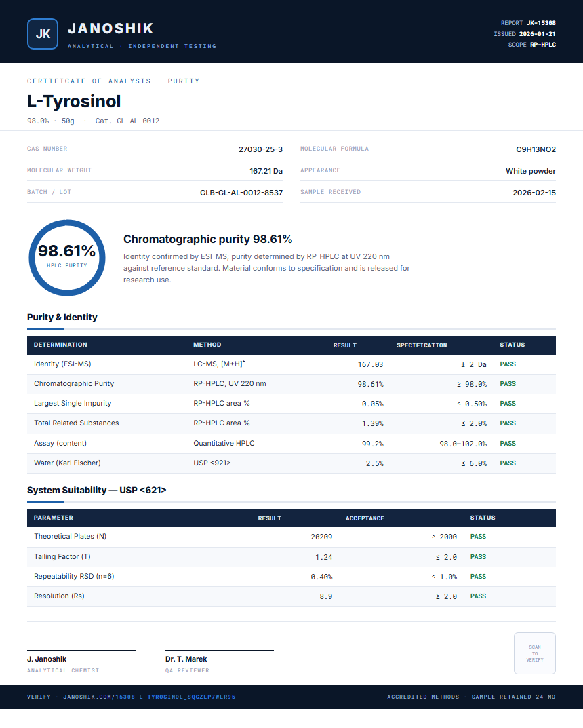
Task: Click result value 0.40%
Action: (321, 577)
